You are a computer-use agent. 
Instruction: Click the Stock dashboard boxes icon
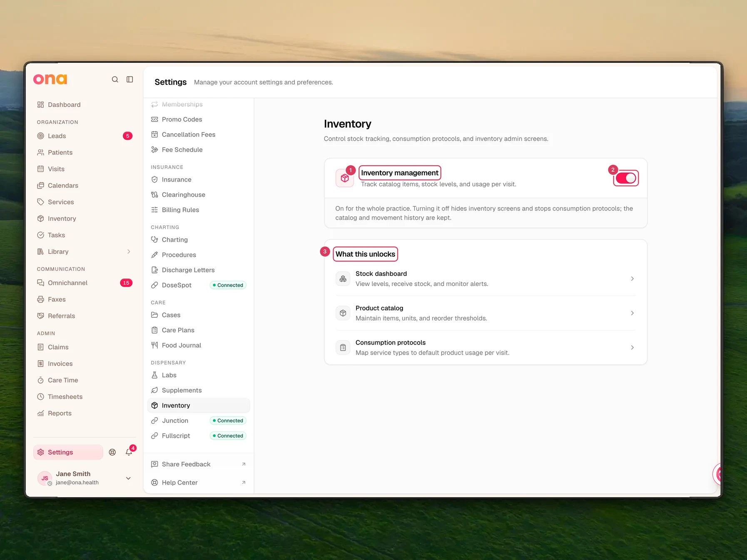tap(343, 279)
